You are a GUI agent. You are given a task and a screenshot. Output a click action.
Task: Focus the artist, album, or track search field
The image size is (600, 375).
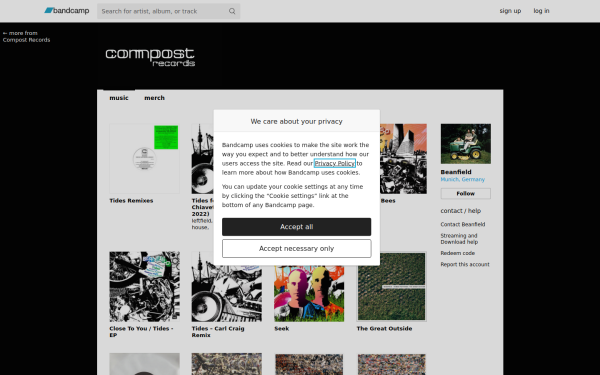(168, 11)
